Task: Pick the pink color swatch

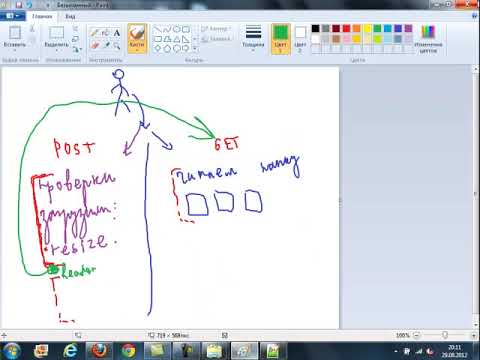Action: pyautogui.click(x=346, y=39)
